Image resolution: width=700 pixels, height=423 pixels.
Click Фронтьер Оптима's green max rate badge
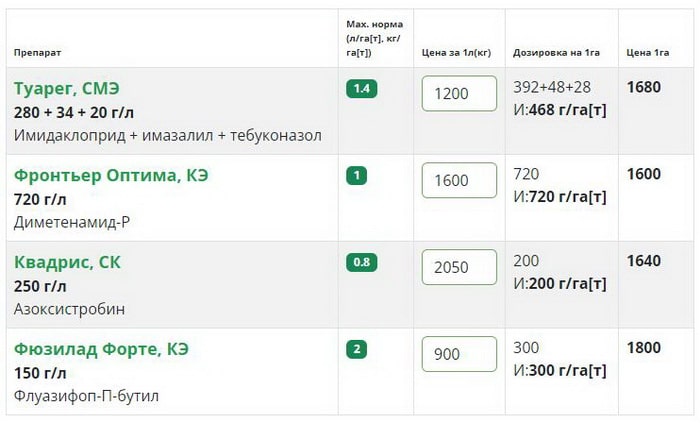pyautogui.click(x=356, y=175)
